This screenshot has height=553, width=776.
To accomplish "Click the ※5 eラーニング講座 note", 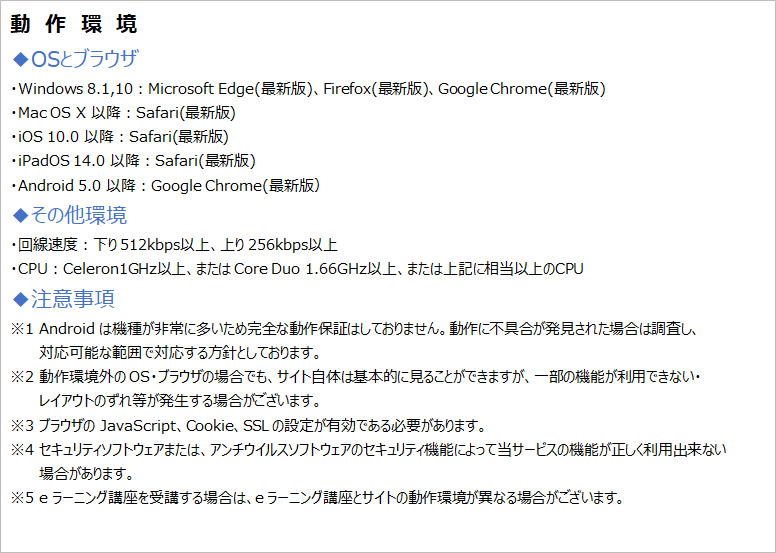I will click(317, 497).
